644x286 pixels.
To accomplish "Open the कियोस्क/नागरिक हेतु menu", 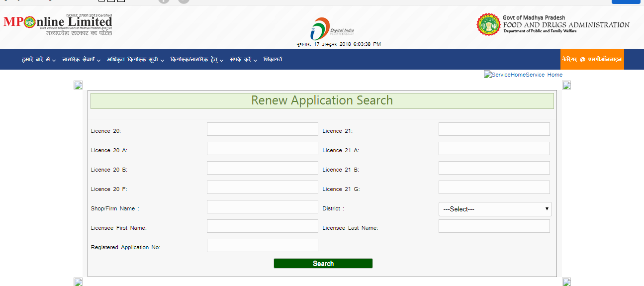I will [x=197, y=60].
